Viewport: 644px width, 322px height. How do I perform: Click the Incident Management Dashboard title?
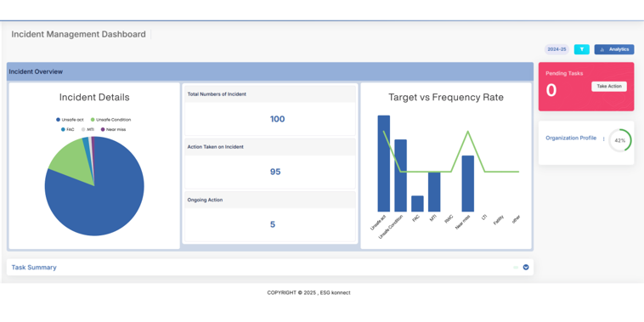(x=78, y=34)
